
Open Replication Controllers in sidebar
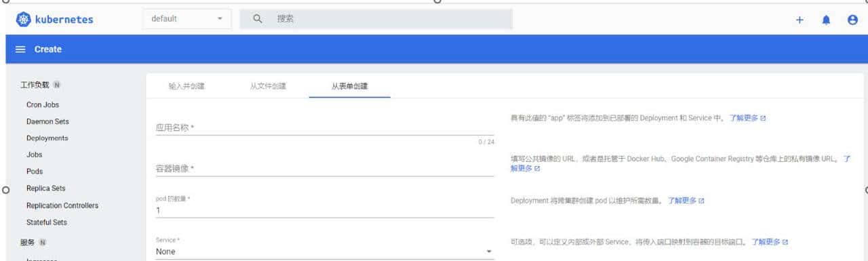coord(62,205)
